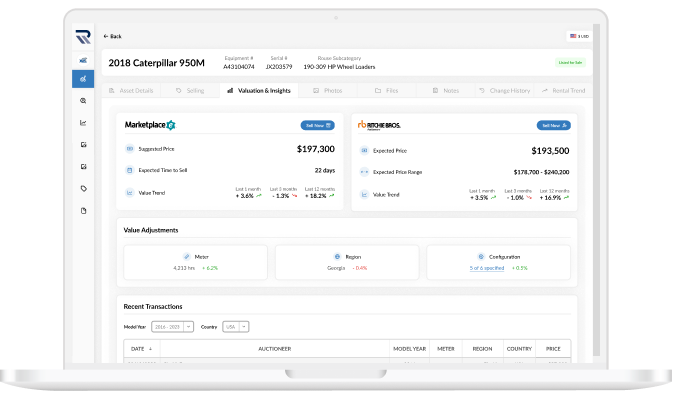This screenshot has height=399, width=677.
Task: Click the AUCTIONEER column header
Action: coord(275,349)
